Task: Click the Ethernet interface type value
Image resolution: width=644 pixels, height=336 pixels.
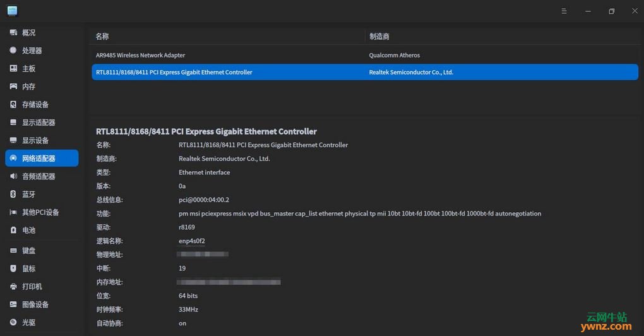Action: click(x=204, y=172)
